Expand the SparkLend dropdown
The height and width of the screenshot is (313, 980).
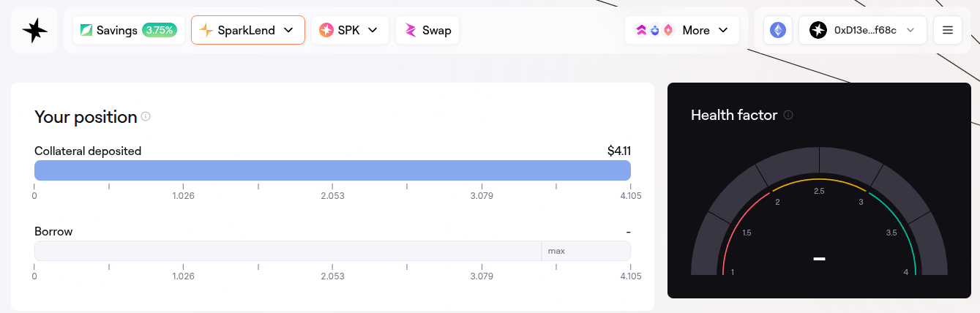[x=288, y=30]
